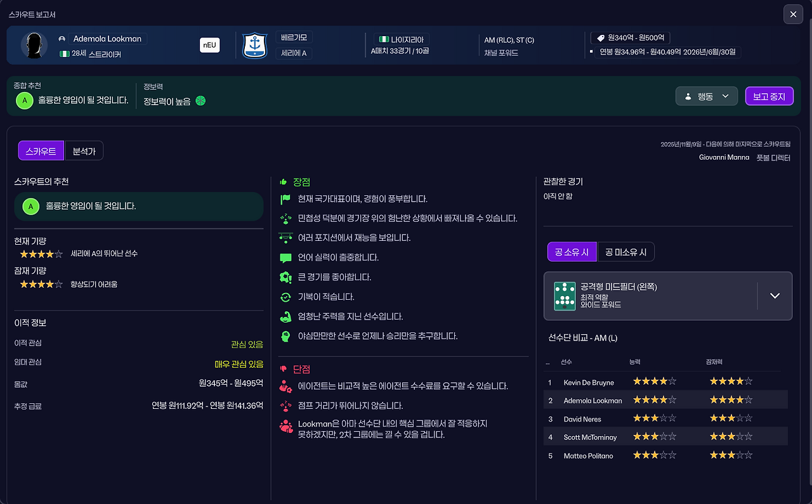Select Ademola Lookman row in squad comparison
This screenshot has height=504, width=812.
point(666,401)
